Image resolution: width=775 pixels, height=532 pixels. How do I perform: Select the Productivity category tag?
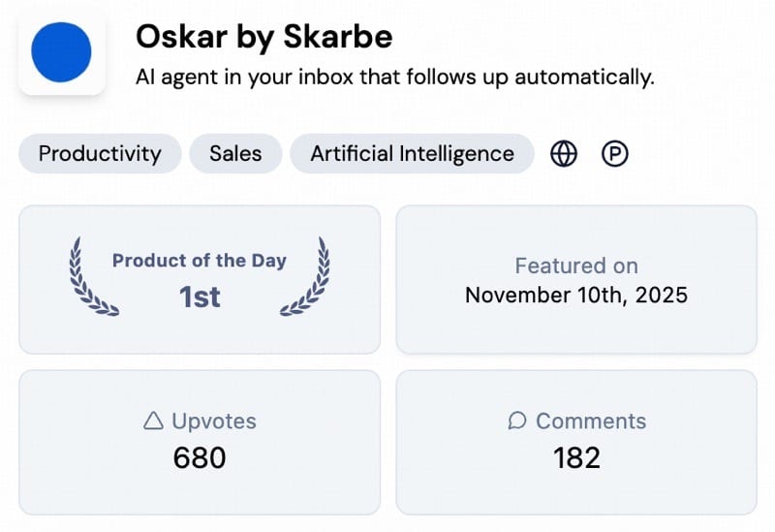tap(100, 154)
